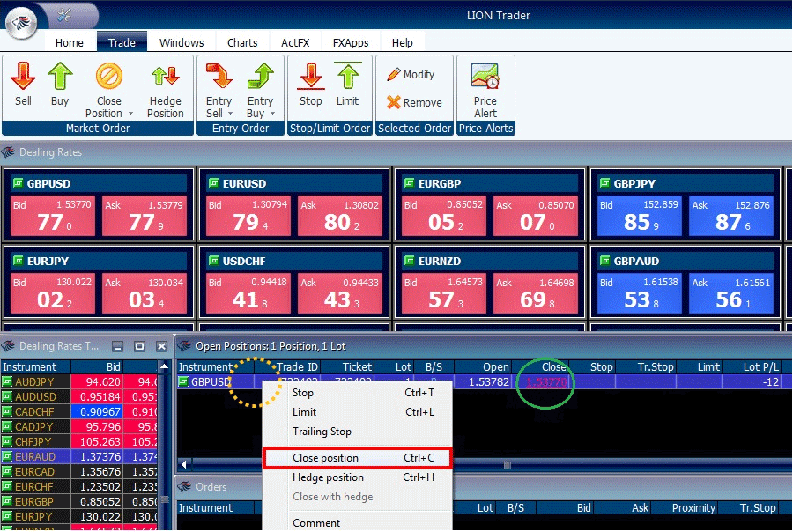793x532 pixels.
Task: Click the GBPAUD Bid price tile
Action: (640, 293)
